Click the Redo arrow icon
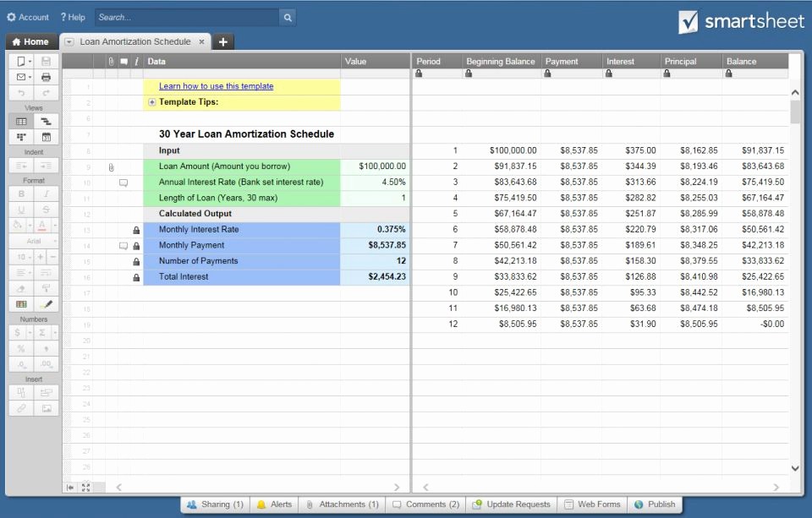Image resolution: width=812 pixels, height=518 pixels. click(46, 93)
